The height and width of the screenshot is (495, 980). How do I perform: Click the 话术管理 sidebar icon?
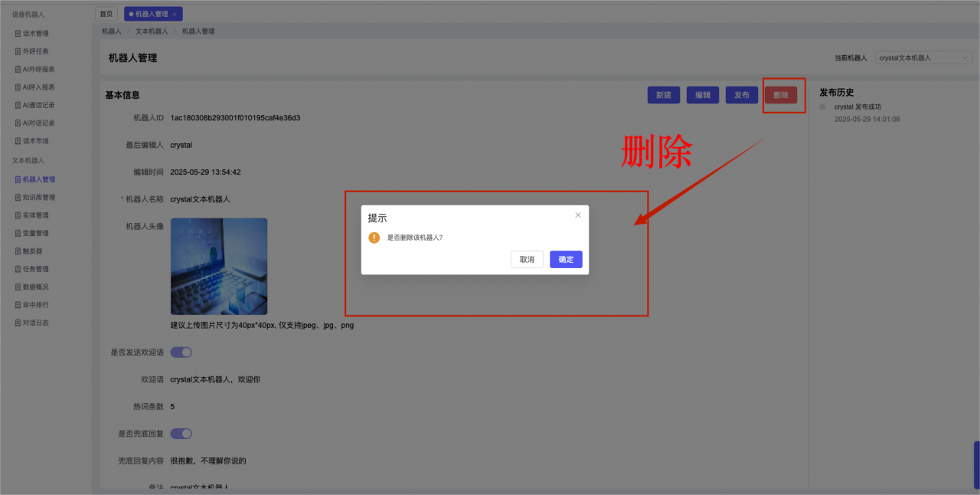[18, 34]
